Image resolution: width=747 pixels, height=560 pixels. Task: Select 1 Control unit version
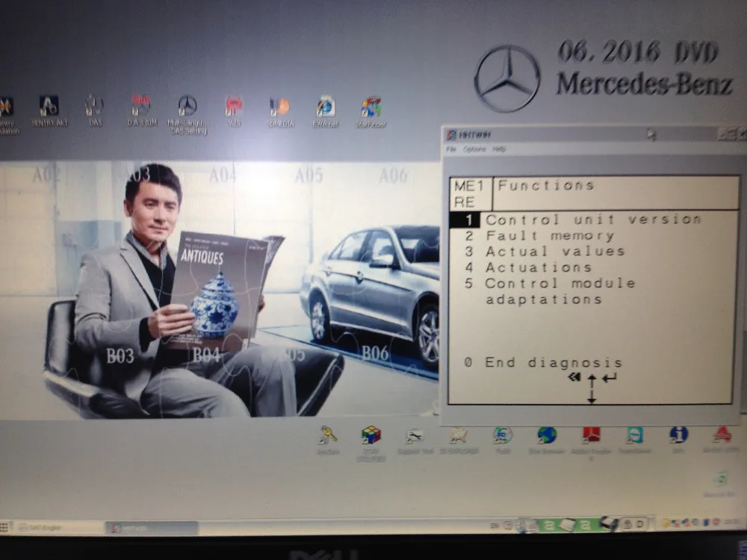[x=577, y=220]
